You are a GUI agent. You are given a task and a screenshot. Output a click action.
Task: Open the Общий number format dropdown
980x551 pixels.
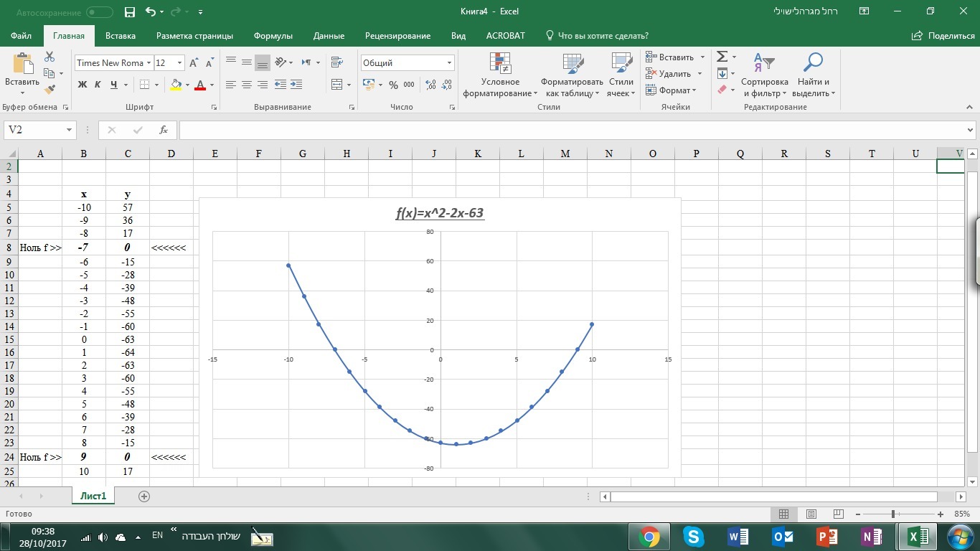point(450,63)
